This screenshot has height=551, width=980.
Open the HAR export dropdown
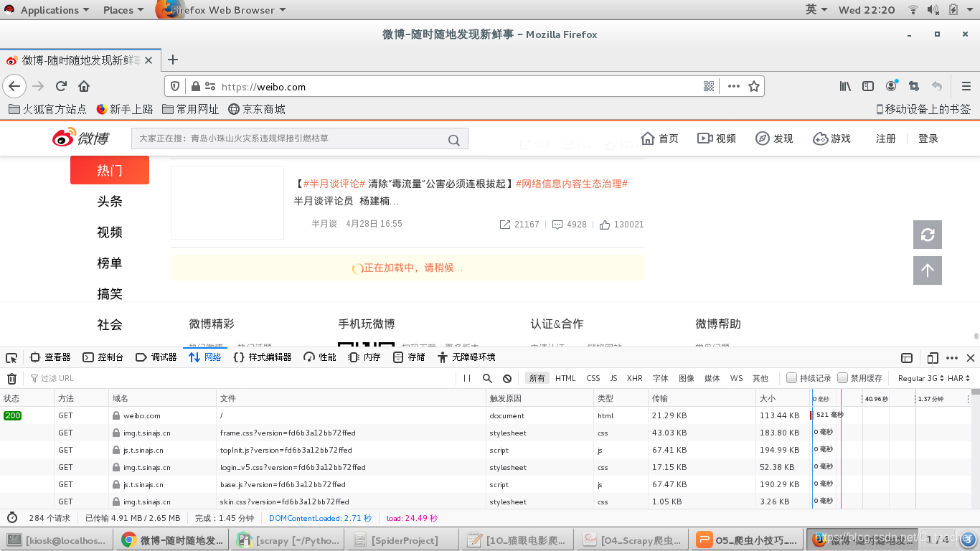coord(959,378)
